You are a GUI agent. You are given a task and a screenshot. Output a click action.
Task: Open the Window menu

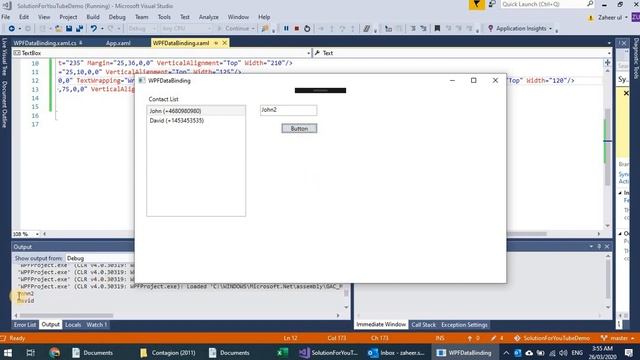tap(238, 17)
